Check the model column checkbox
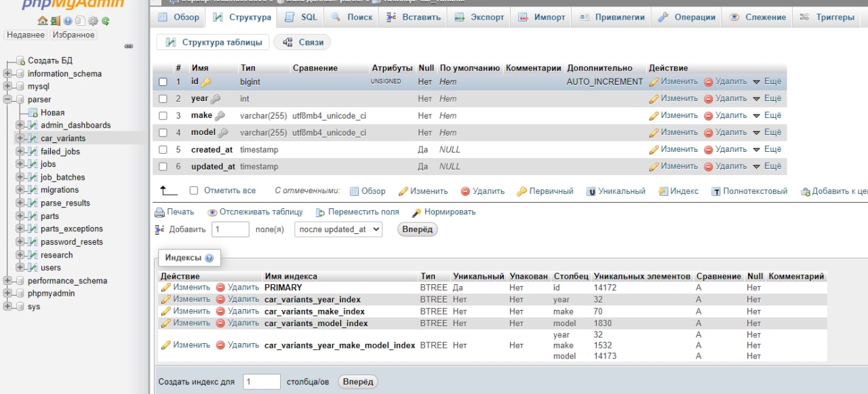 pos(163,133)
